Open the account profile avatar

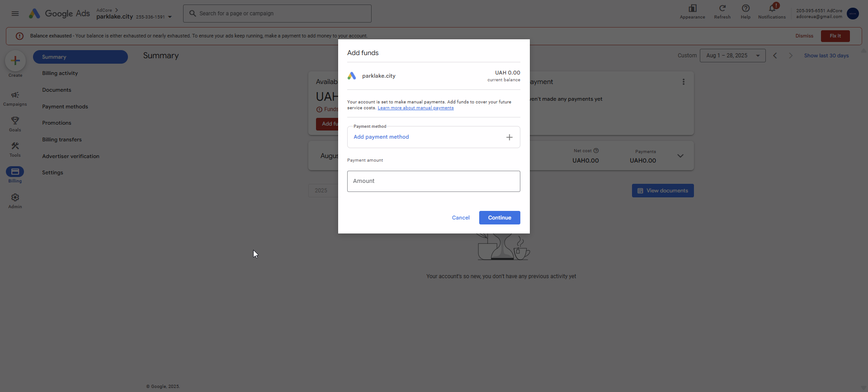tap(853, 14)
